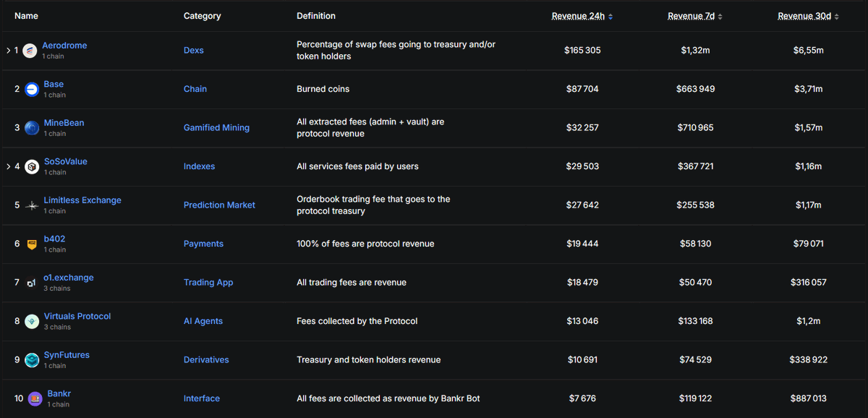The height and width of the screenshot is (418, 868).
Task: Open the Limitless Exchange link
Action: [82, 200]
